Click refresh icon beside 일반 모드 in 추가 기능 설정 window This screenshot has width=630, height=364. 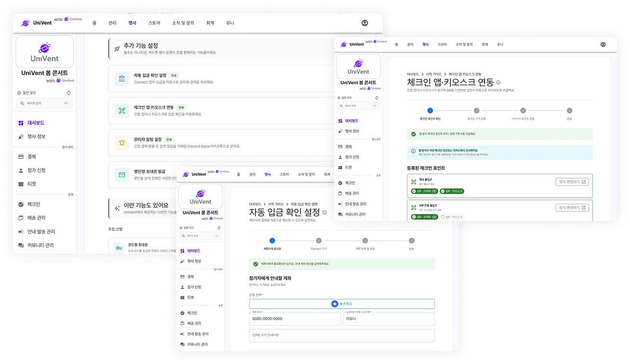pyautogui.click(x=69, y=93)
